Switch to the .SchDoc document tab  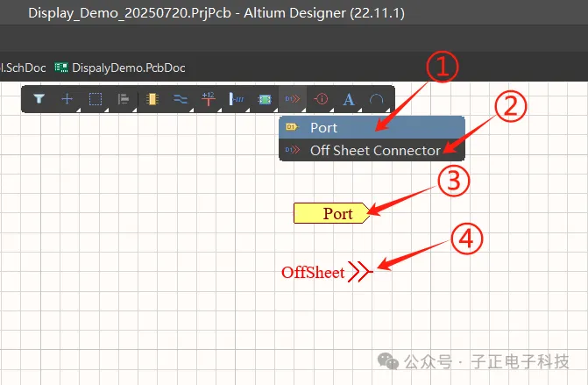pyautogui.click(x=23, y=68)
